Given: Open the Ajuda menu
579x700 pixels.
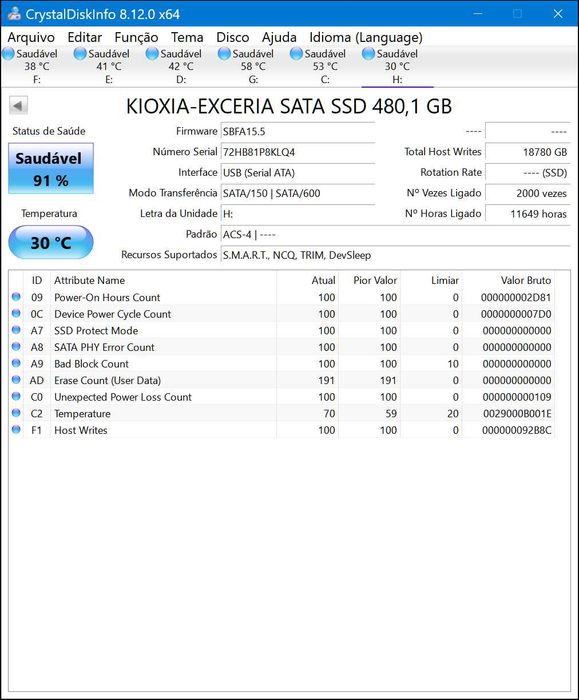Looking at the screenshot, I should click(279, 38).
